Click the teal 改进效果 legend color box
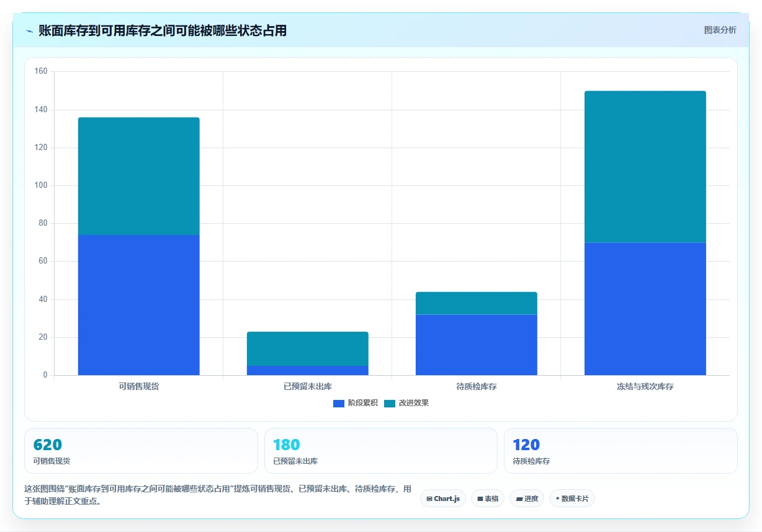 click(390, 404)
